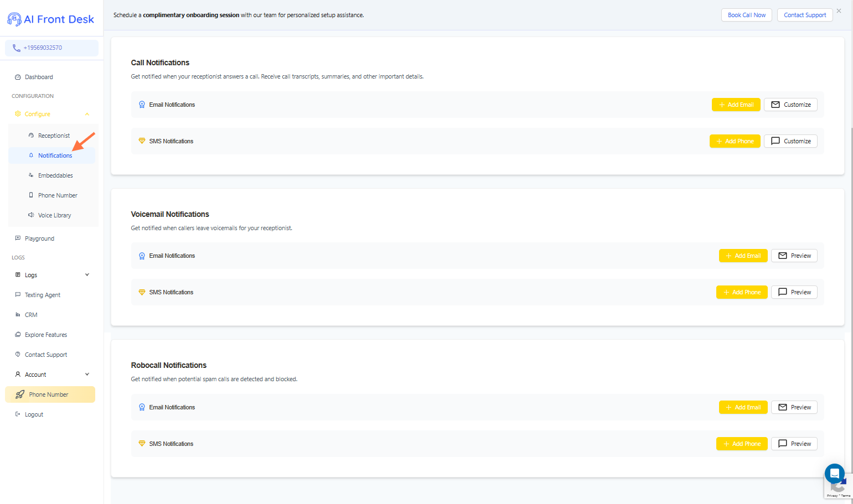Add Phone for Voicemail Notifications
Image resolution: width=853 pixels, height=504 pixels.
click(742, 292)
